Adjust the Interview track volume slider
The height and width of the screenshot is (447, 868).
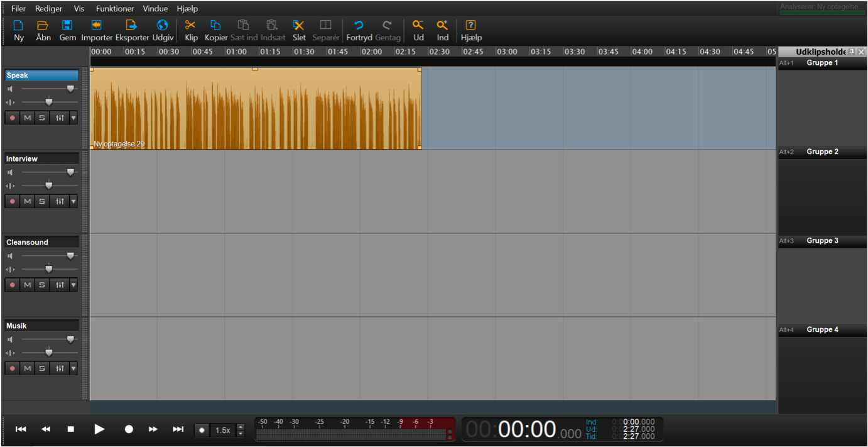coord(70,172)
